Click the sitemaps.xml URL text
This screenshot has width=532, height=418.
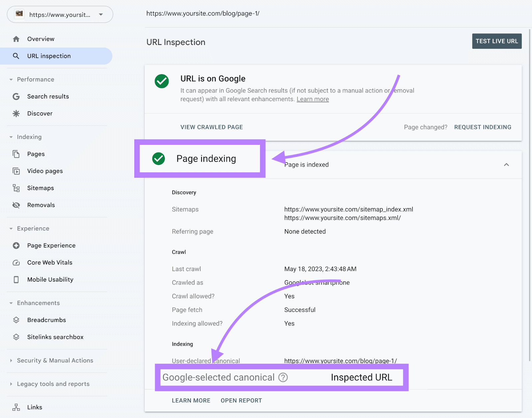coord(342,218)
